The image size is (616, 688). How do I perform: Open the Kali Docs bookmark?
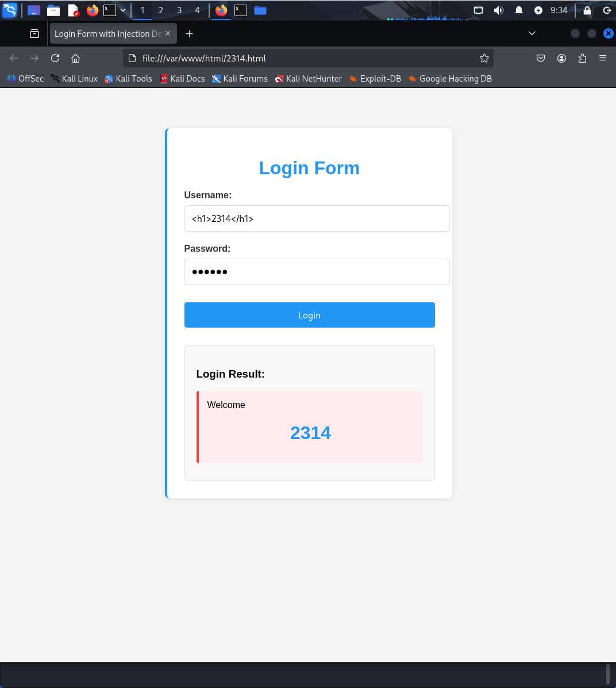(182, 79)
